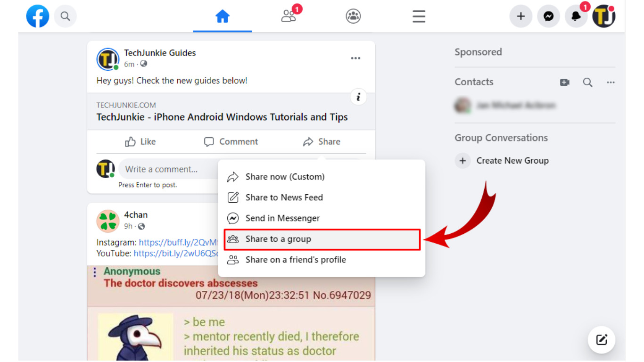The height and width of the screenshot is (362, 644).
Task: Start a new video room in Contacts
Action: click(x=565, y=82)
